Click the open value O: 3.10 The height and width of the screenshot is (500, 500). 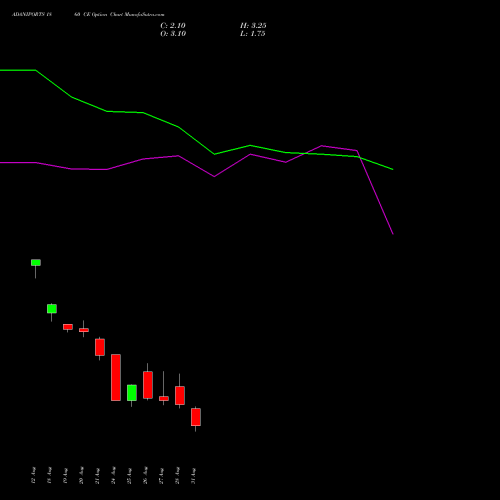click(173, 34)
